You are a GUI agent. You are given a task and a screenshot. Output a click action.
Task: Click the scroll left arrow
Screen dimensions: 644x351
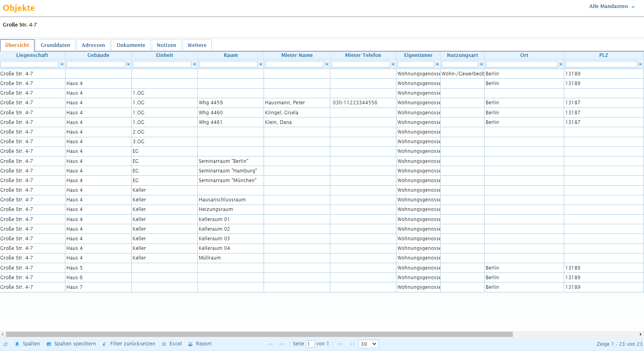[3, 334]
